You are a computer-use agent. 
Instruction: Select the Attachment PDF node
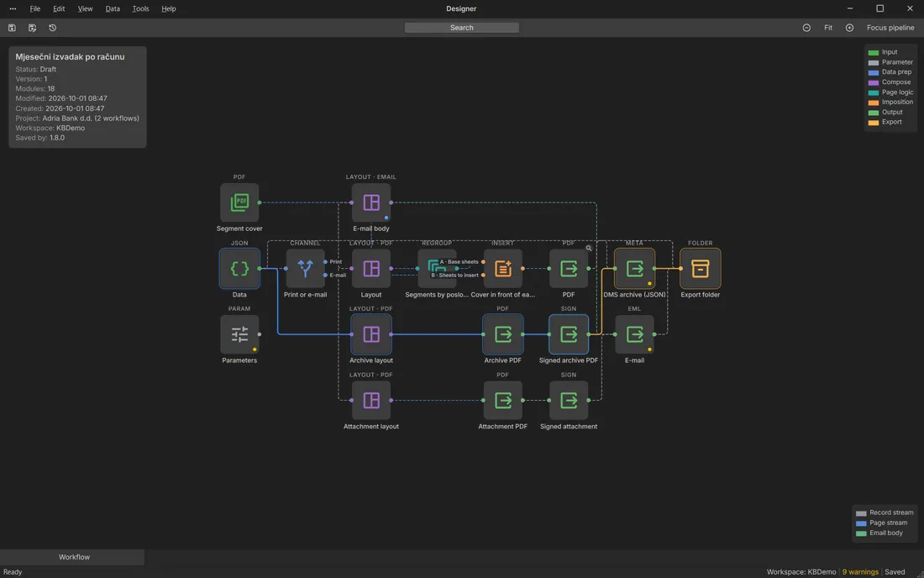[502, 401]
